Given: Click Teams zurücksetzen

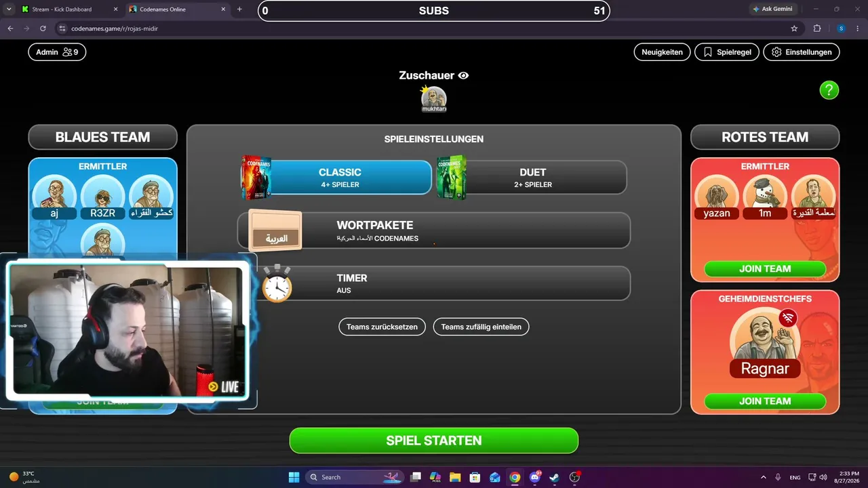Looking at the screenshot, I should pyautogui.click(x=382, y=327).
